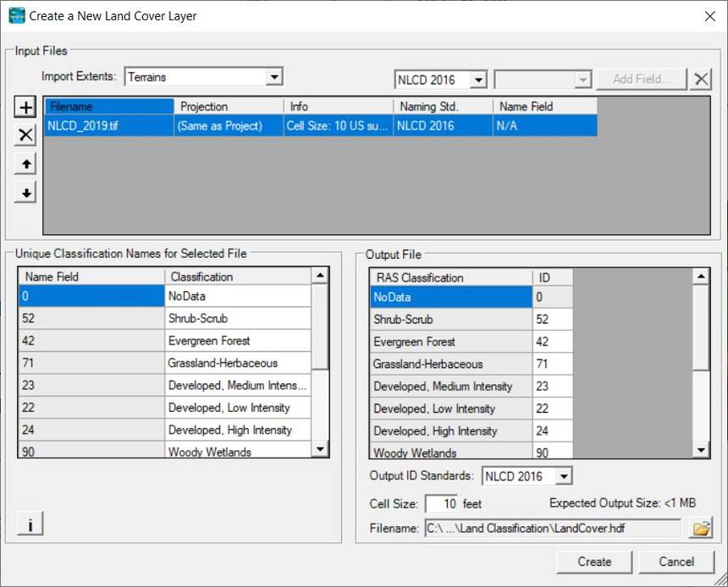Open the Output ID Standards dropdown

[x=564, y=476]
